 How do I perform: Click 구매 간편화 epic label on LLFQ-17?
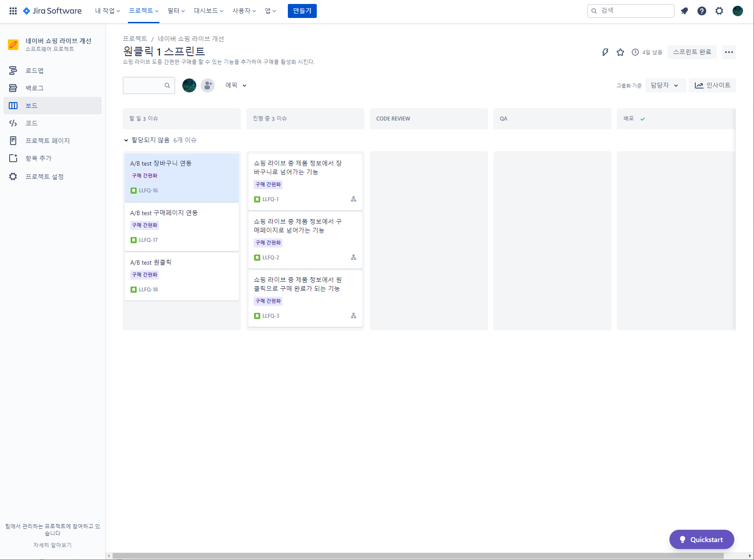145,225
